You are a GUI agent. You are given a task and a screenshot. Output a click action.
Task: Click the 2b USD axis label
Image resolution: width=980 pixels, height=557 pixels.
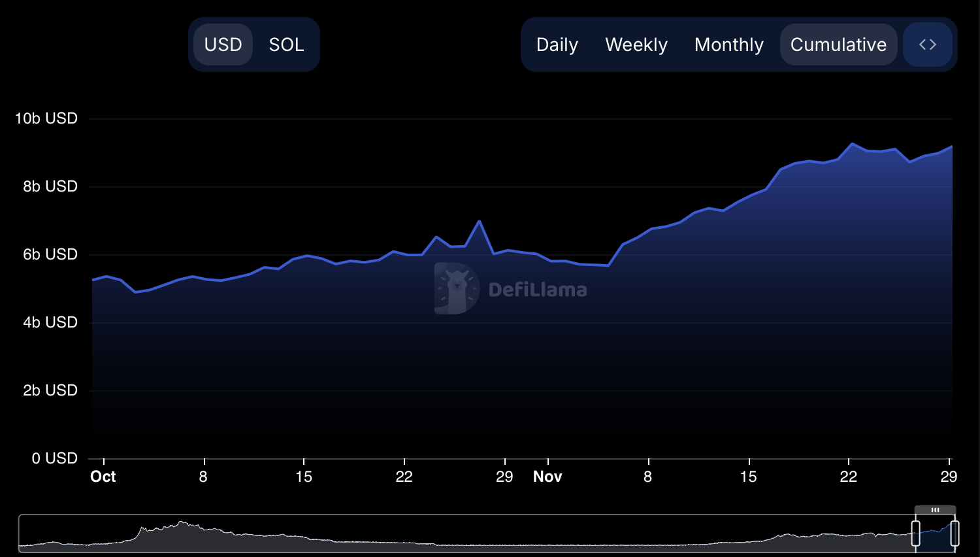pos(50,390)
